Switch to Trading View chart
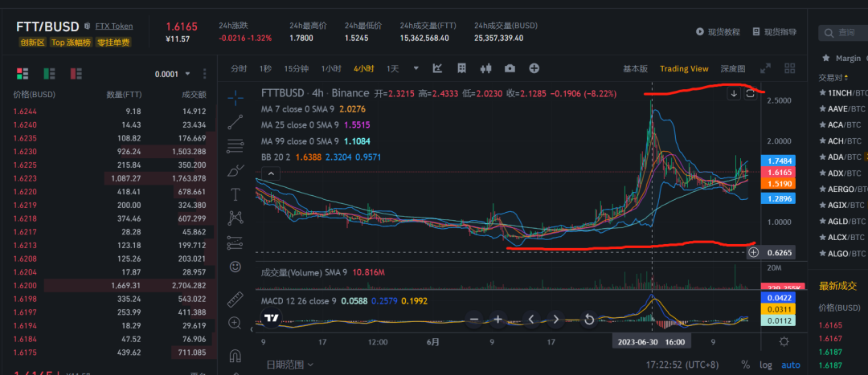 [684, 68]
